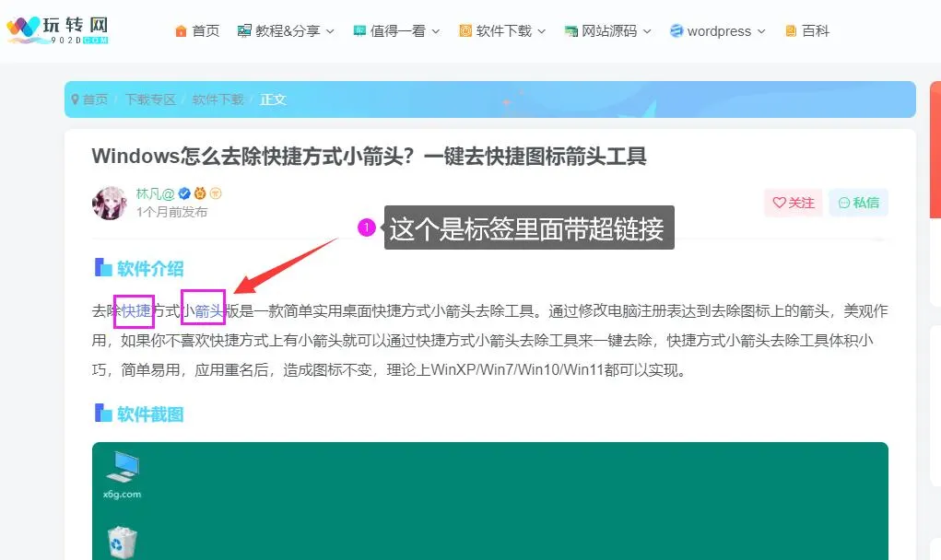This screenshot has width=941, height=560.
Task: Click the 玩转网 site logo
Action: [x=58, y=30]
